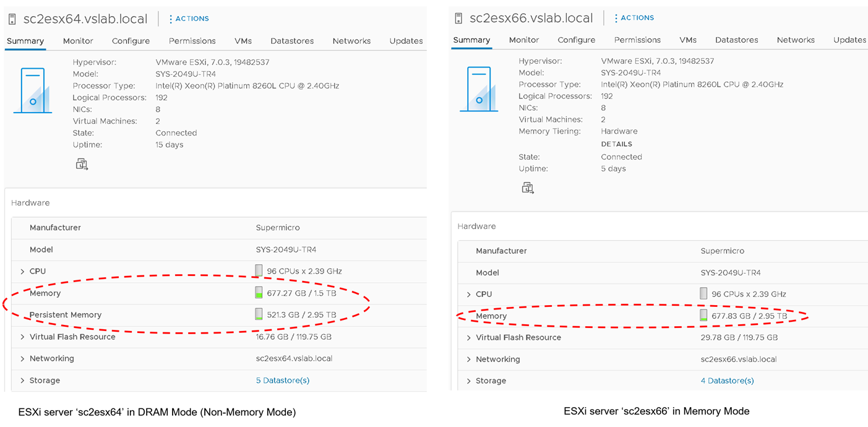Open the 5 Datastore(s) link
This screenshot has width=868, height=427.
pyautogui.click(x=283, y=381)
